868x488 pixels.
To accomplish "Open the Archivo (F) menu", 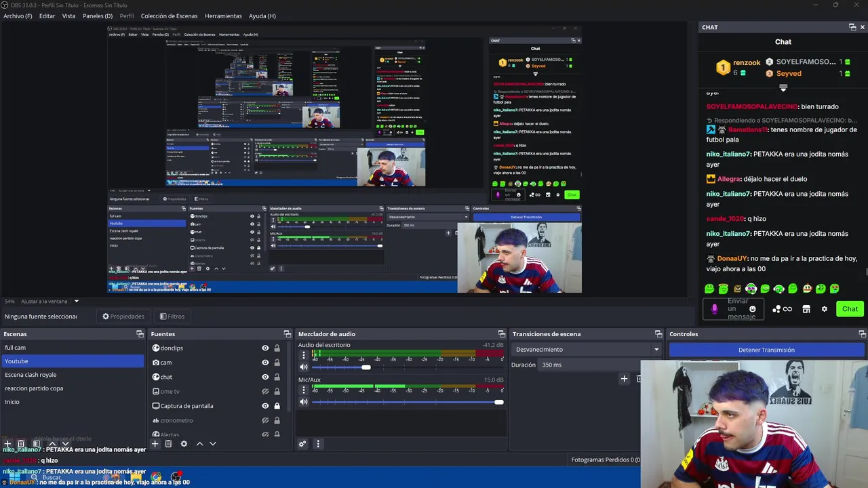I will 18,16.
